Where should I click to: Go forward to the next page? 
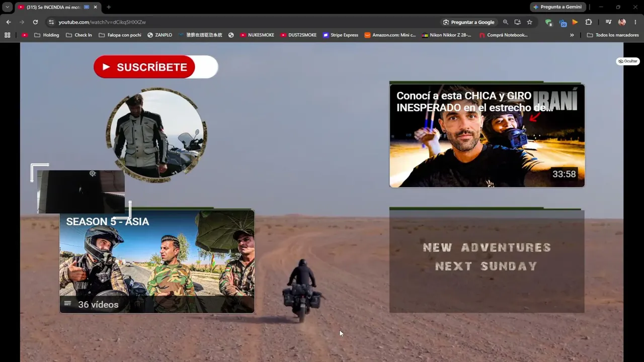[x=22, y=22]
